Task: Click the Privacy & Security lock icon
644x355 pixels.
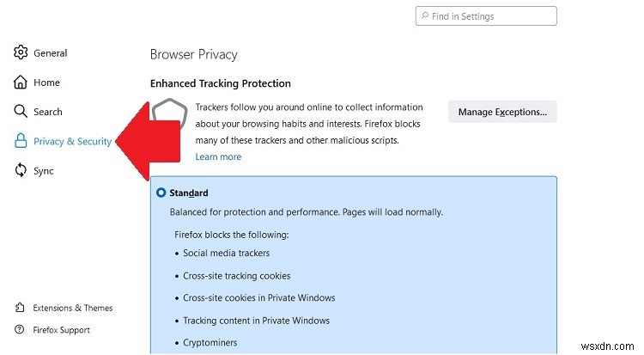Action: 21,141
